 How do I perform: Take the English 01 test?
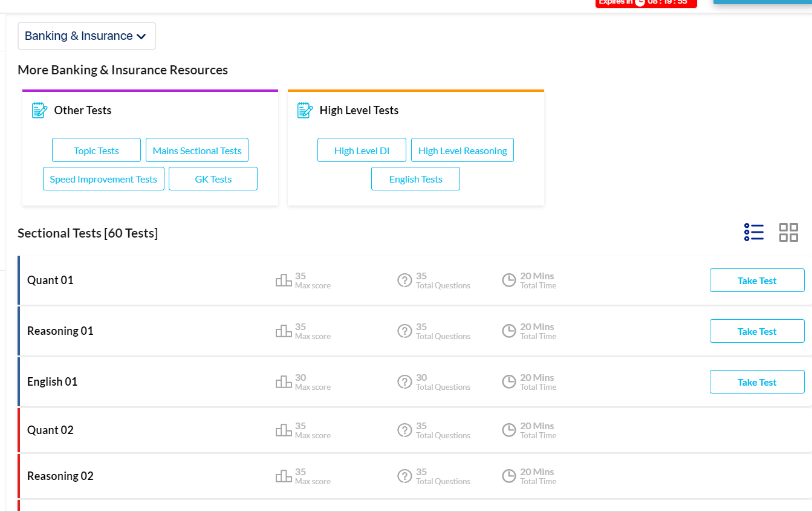(757, 382)
